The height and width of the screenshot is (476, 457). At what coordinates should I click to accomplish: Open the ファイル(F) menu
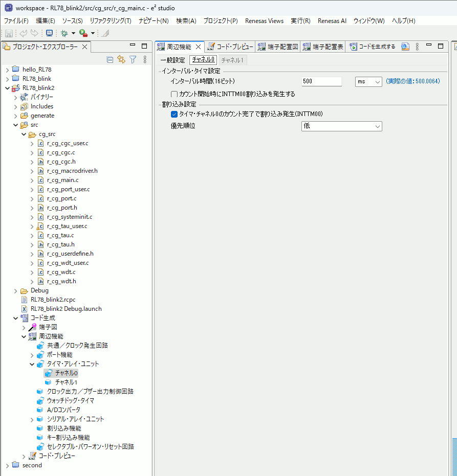16,20
